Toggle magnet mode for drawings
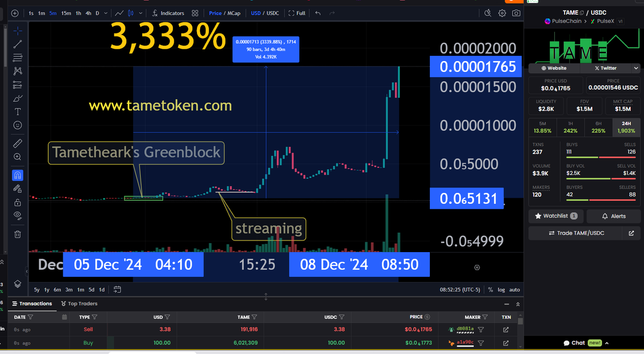 [x=18, y=175]
